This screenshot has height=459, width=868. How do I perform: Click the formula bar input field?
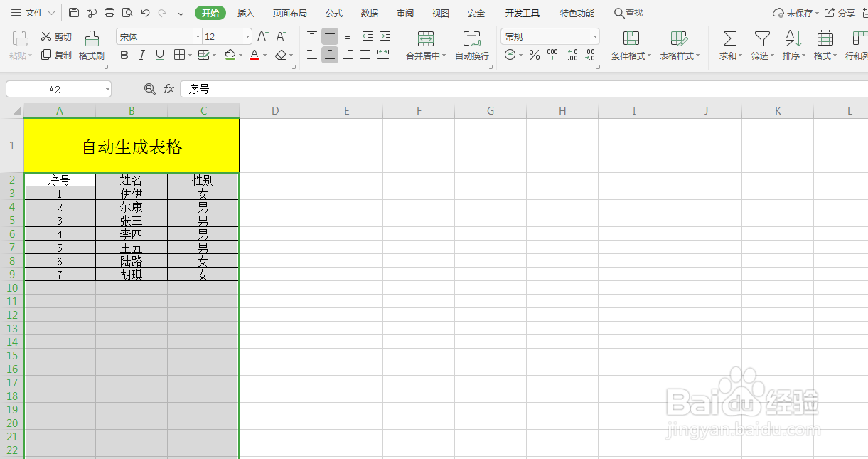[x=524, y=89]
